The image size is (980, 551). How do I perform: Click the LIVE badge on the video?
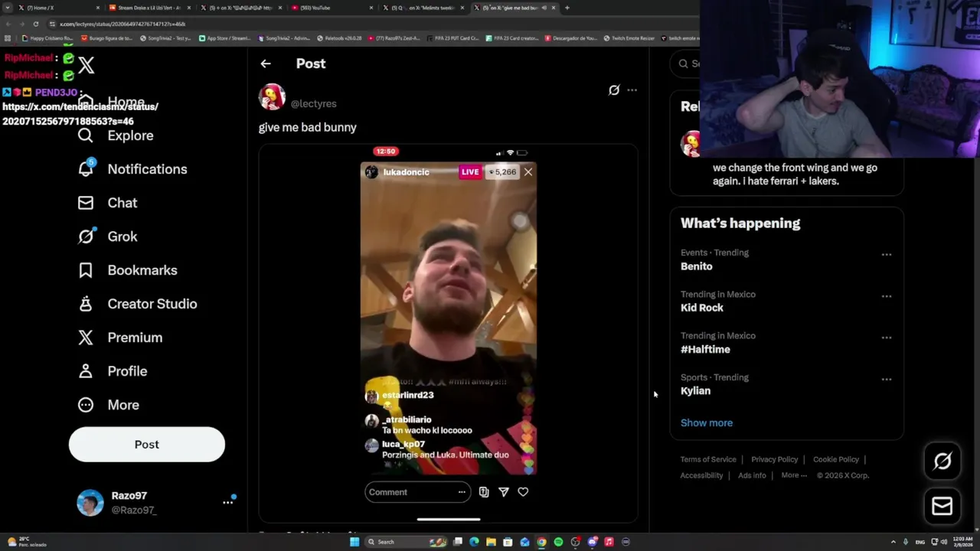(470, 172)
